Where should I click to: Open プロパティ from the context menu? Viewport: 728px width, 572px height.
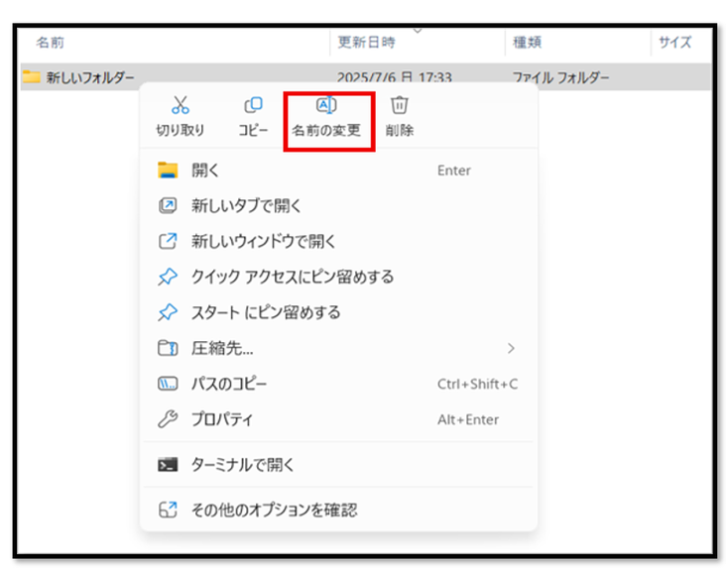coord(339,419)
